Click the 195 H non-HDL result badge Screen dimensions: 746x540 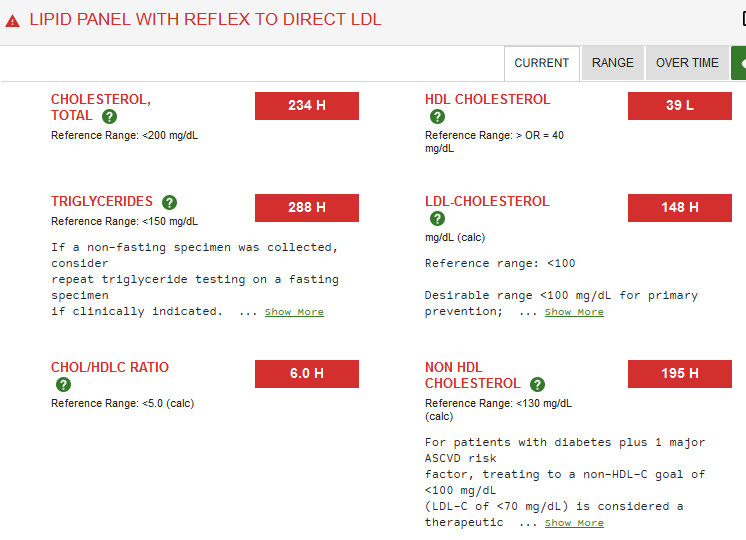point(679,374)
